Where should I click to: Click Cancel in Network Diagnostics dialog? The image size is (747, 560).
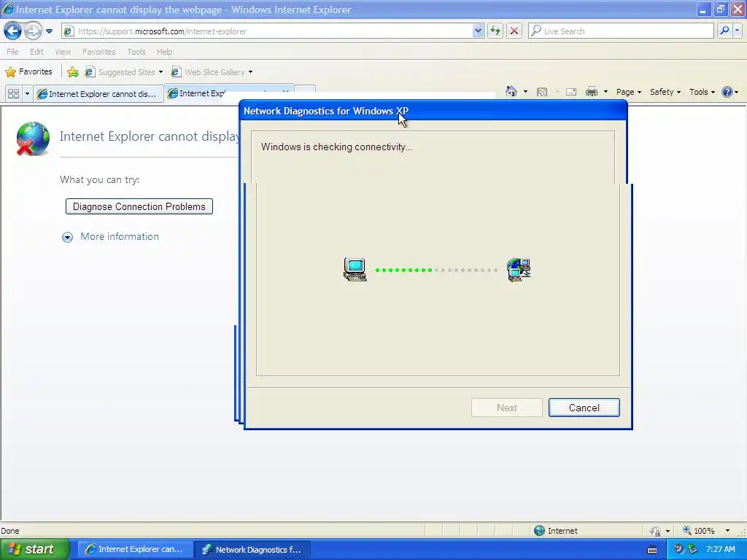point(584,408)
